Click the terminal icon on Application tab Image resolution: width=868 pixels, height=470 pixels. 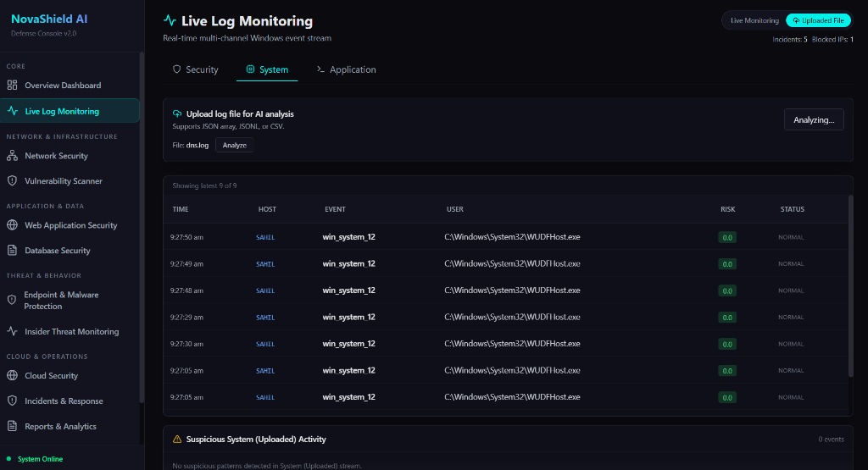[320, 69]
